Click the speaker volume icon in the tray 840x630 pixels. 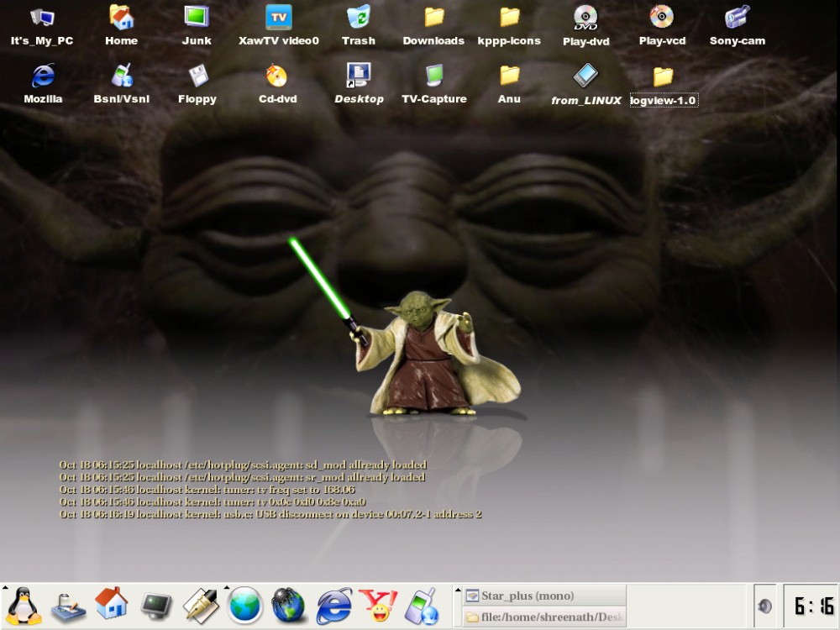pos(764,606)
